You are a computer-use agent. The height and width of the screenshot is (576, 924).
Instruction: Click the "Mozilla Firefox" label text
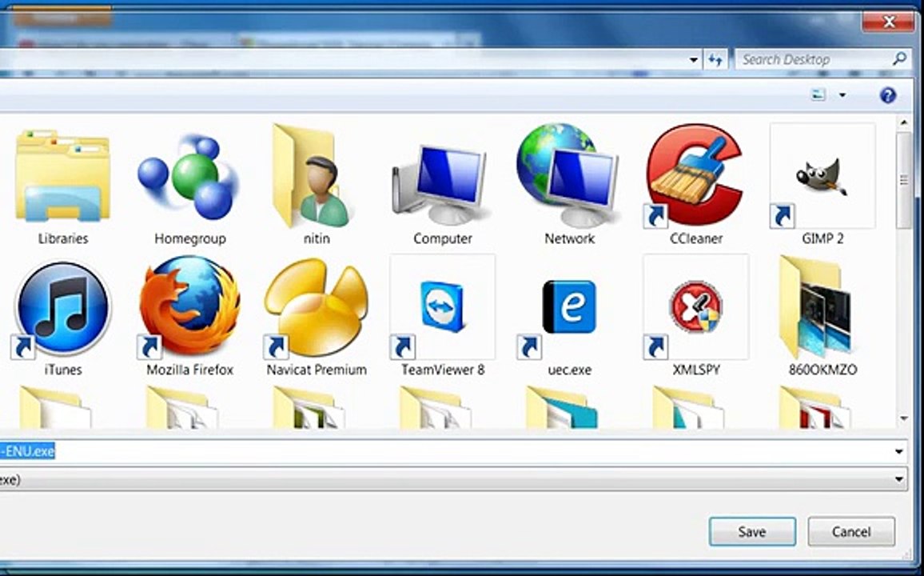point(189,370)
